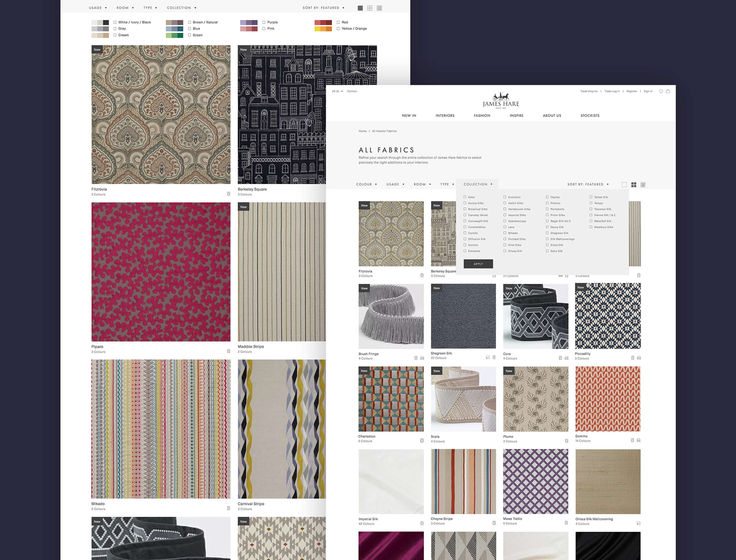Click the White / Ivory / Black colour swatch
Image resolution: width=736 pixels, height=560 pixels.
point(100,22)
